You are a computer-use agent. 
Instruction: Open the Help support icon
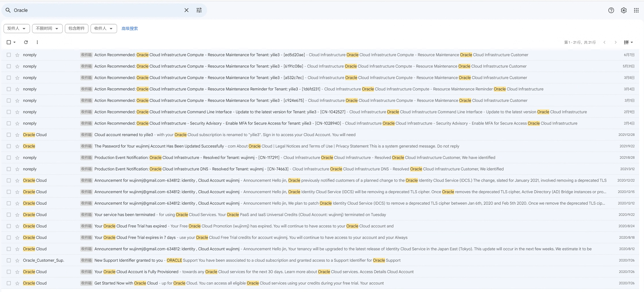[611, 10]
